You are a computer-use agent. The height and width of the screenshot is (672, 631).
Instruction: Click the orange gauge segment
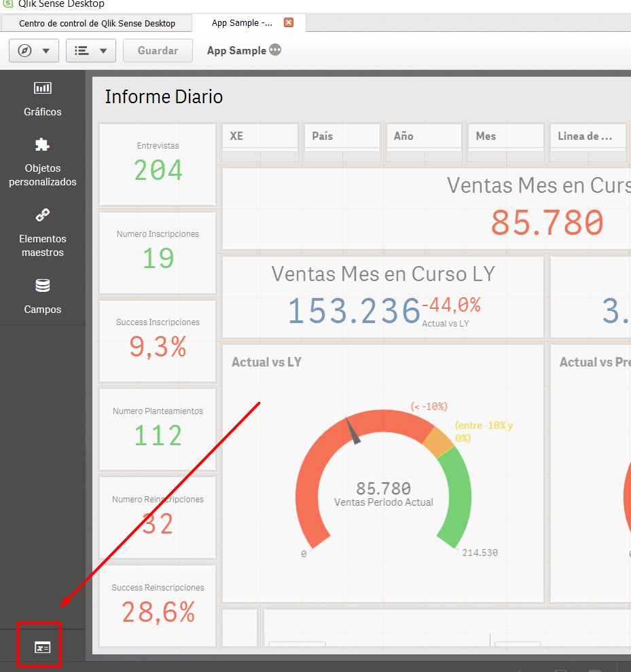(438, 442)
